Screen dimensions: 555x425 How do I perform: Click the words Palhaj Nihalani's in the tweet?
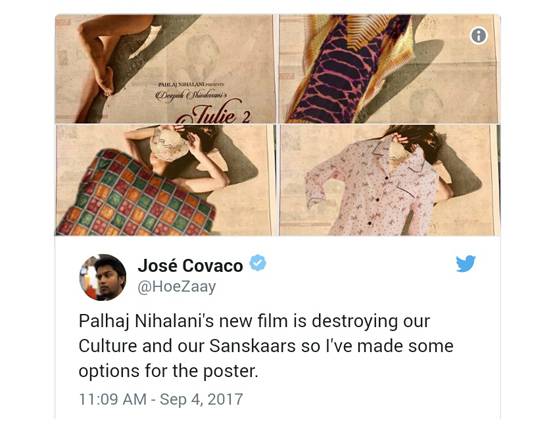point(146,321)
